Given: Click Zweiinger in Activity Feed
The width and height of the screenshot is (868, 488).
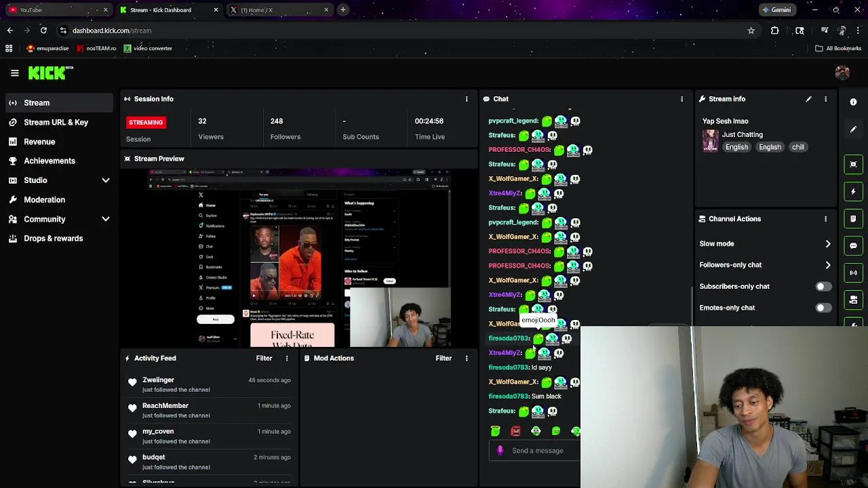Looking at the screenshot, I should (x=158, y=380).
